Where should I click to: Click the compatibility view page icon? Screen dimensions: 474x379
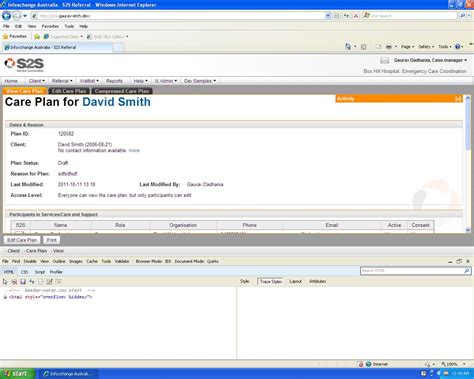[337, 16]
